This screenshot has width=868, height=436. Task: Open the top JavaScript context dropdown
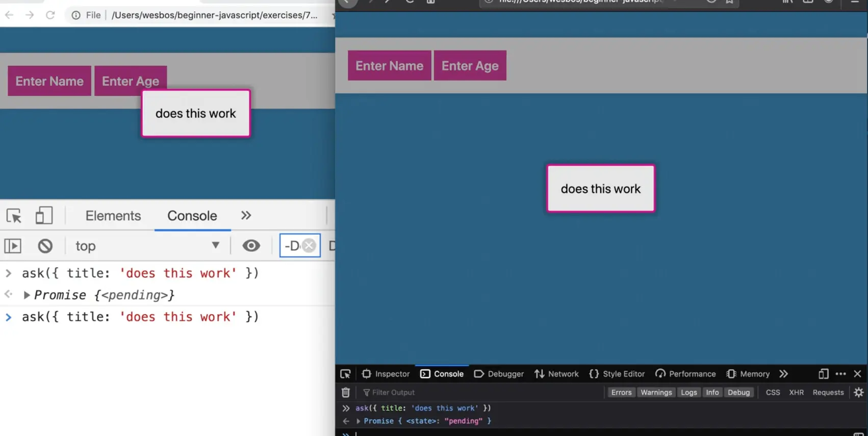coord(147,246)
